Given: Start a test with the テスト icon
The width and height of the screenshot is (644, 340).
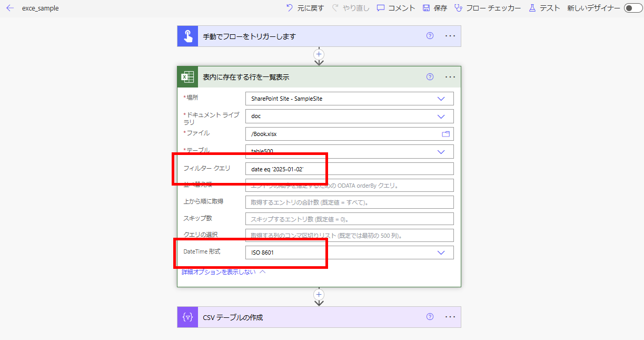Looking at the screenshot, I should click(x=532, y=8).
